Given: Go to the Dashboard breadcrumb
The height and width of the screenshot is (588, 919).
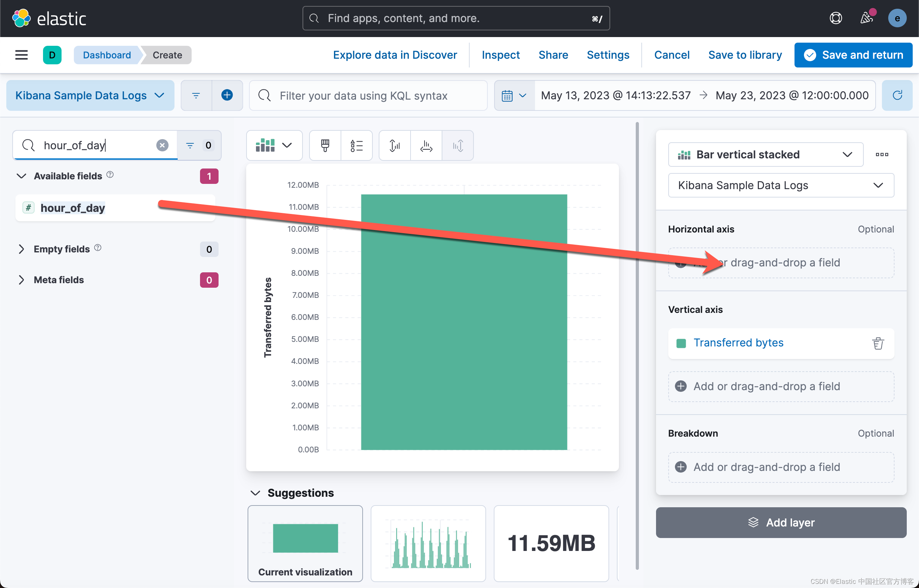Looking at the screenshot, I should coord(107,55).
